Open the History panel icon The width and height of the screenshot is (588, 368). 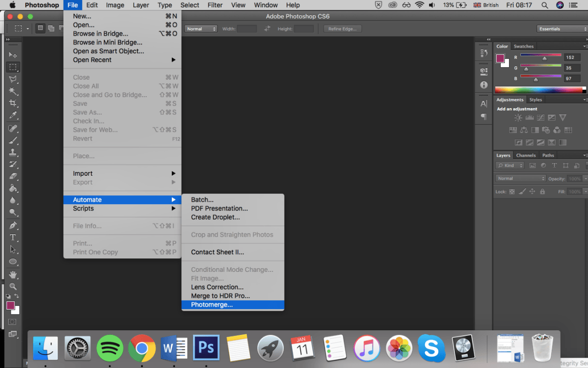484,53
